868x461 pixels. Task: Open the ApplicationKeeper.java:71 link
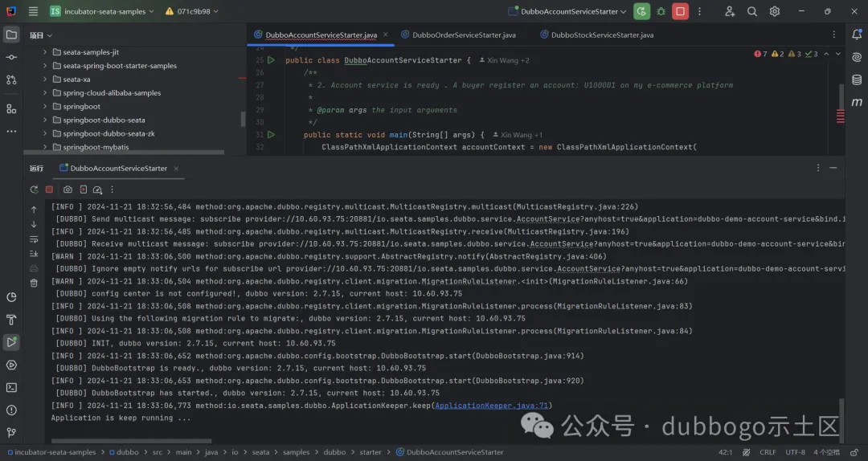[x=491, y=406]
